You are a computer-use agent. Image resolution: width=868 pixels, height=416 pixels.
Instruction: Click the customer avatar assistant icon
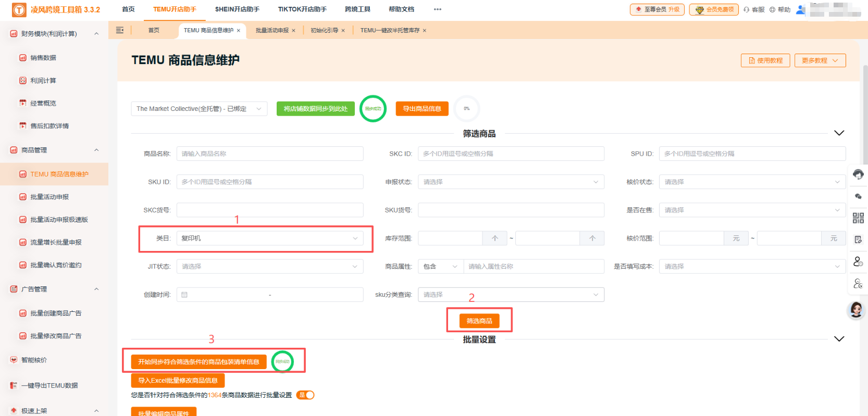(x=856, y=310)
